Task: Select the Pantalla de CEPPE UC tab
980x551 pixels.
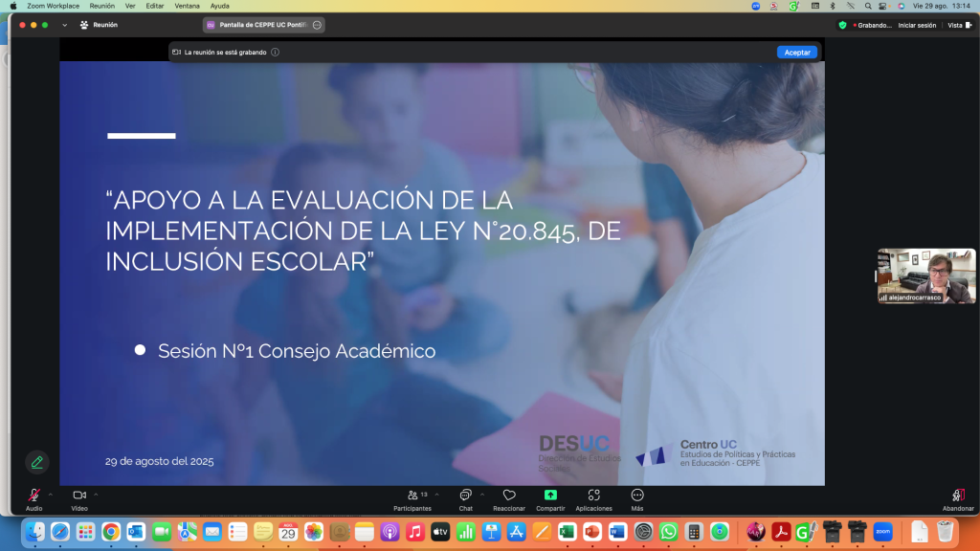Action: [x=263, y=25]
